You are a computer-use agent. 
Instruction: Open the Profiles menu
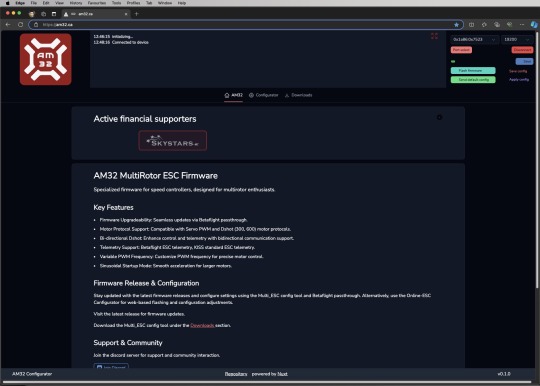tap(133, 3)
